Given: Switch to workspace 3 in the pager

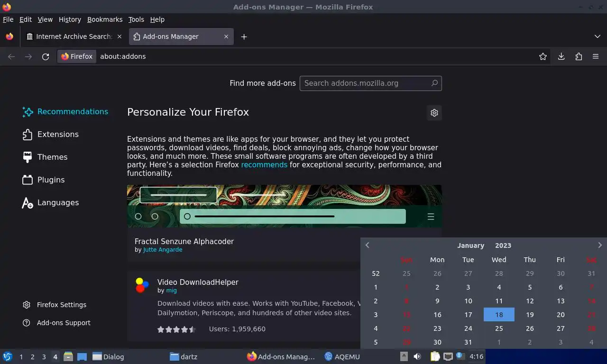Looking at the screenshot, I should [x=44, y=357].
